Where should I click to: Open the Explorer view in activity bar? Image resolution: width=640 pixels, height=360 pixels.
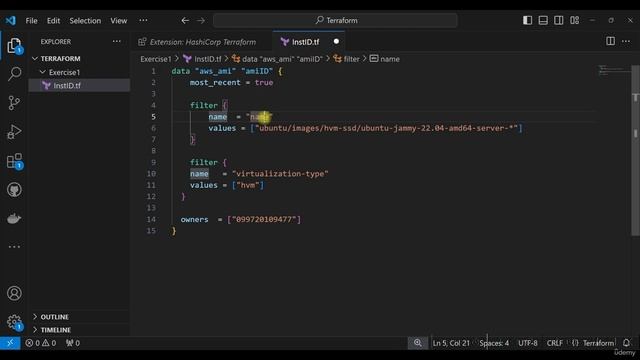pyautogui.click(x=14, y=45)
